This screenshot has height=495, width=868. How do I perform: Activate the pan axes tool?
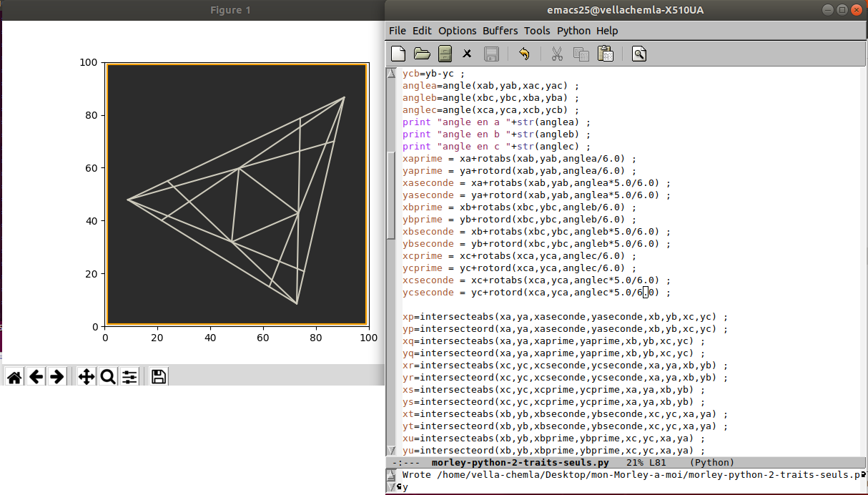pyautogui.click(x=87, y=376)
